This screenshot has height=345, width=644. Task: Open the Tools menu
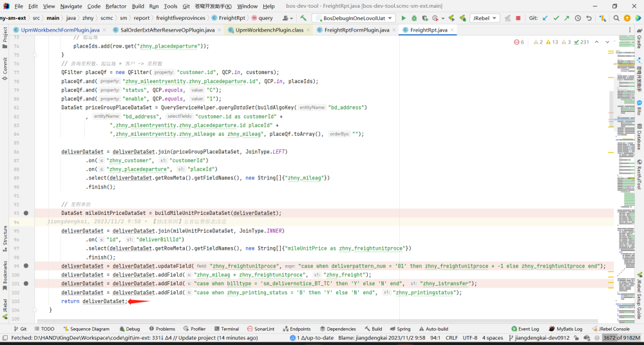(x=171, y=6)
